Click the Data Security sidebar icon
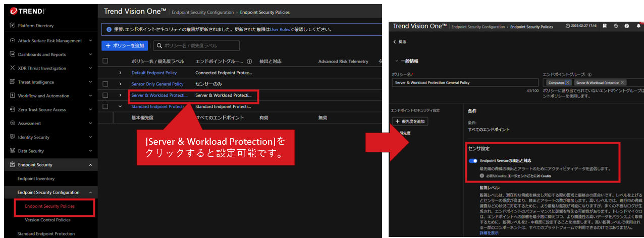644x238 pixels. click(x=13, y=151)
